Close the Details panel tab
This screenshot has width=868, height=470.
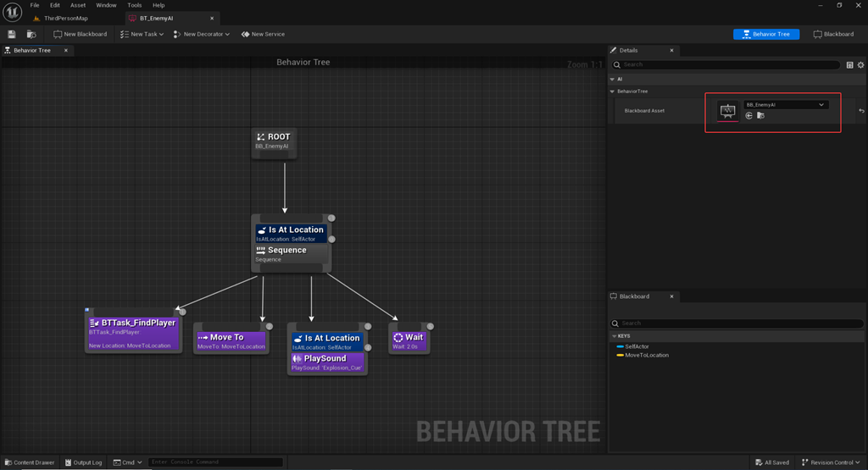pos(672,50)
